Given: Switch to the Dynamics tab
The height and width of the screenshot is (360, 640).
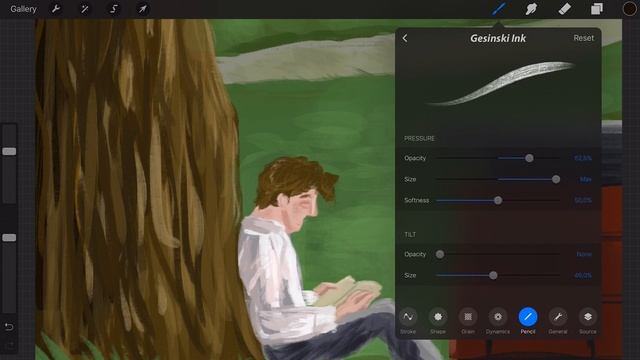Looking at the screenshot, I should pos(498,321).
